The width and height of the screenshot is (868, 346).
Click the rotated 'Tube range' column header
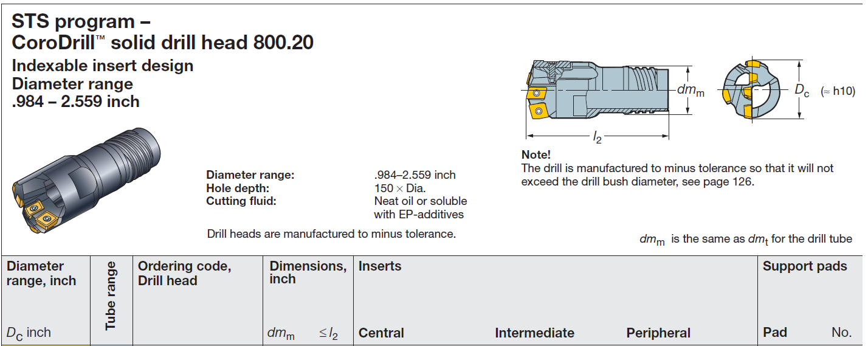point(111,296)
